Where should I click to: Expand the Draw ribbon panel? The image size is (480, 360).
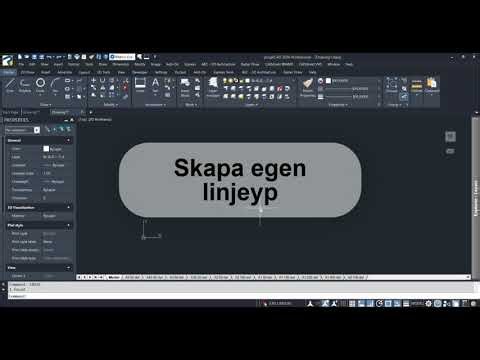[46, 105]
